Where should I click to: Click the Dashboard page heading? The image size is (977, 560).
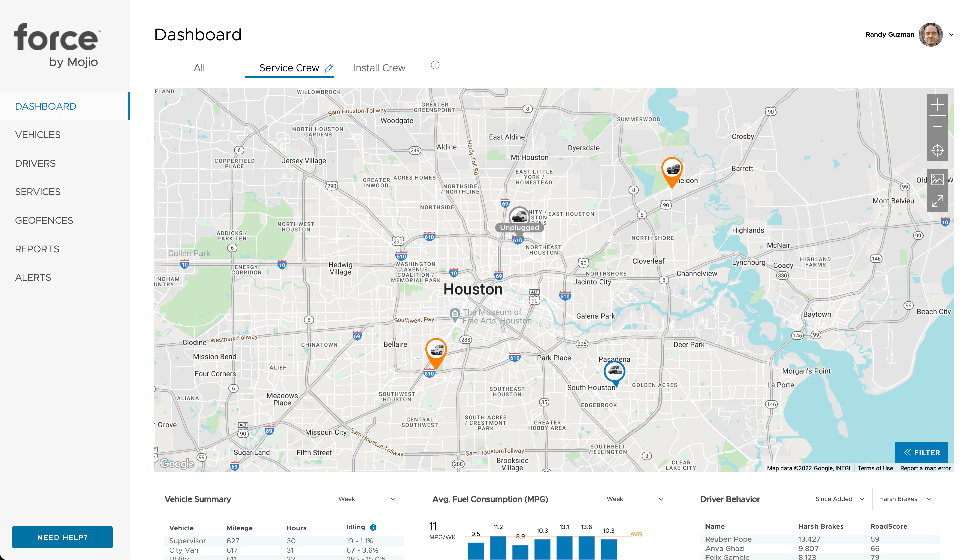click(x=198, y=35)
